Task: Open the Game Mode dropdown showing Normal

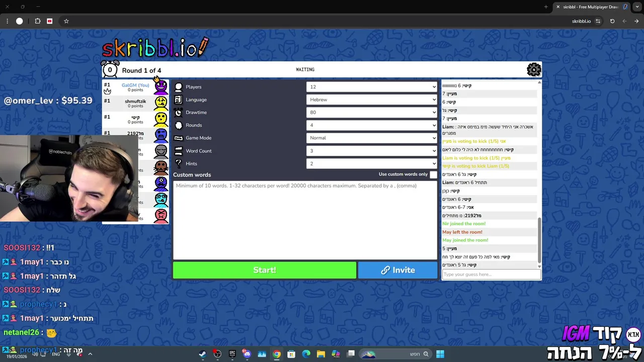Action: pyautogui.click(x=372, y=138)
